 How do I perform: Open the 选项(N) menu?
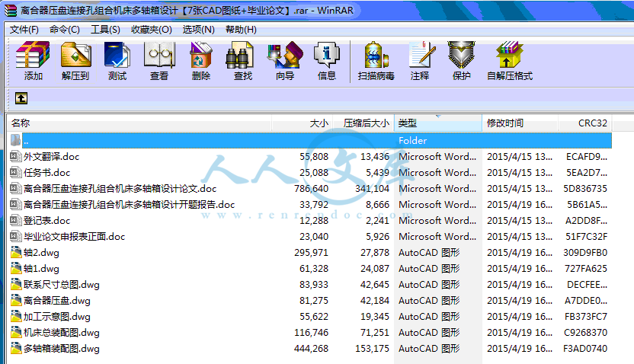199,30
